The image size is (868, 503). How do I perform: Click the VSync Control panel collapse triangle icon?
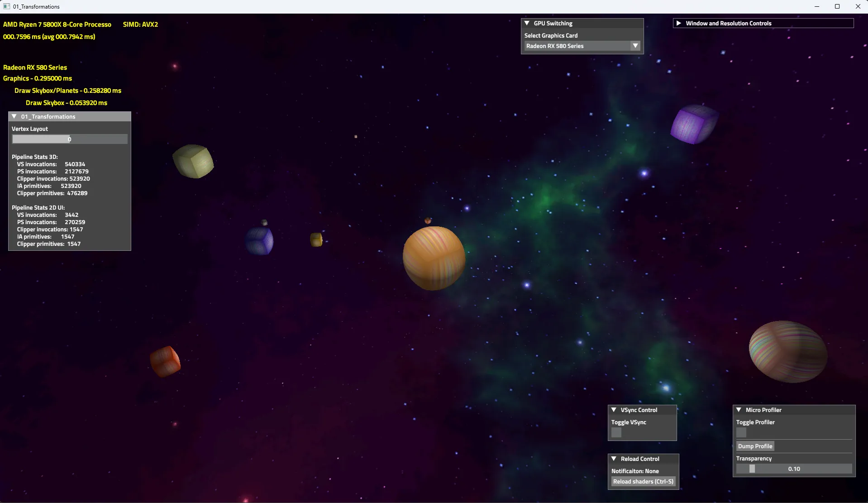click(x=614, y=410)
